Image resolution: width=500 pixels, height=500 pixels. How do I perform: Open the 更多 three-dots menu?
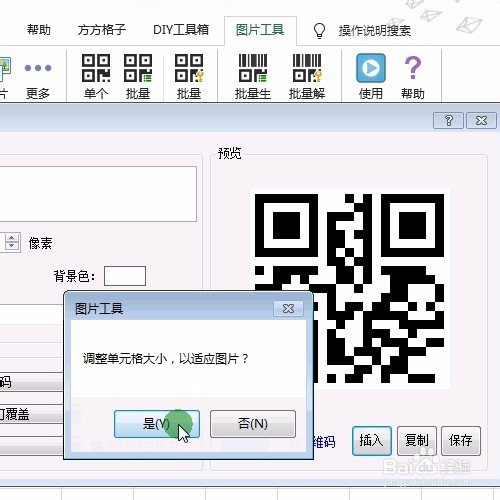38,77
